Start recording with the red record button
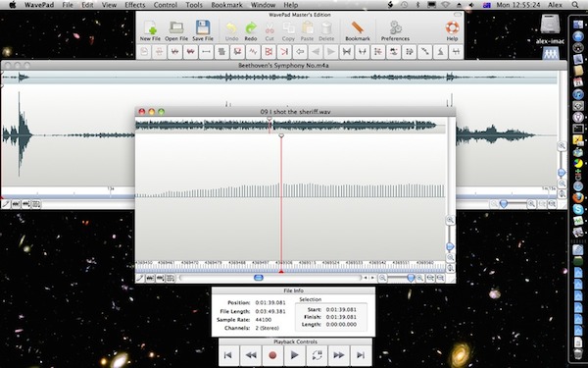 pos(272,355)
